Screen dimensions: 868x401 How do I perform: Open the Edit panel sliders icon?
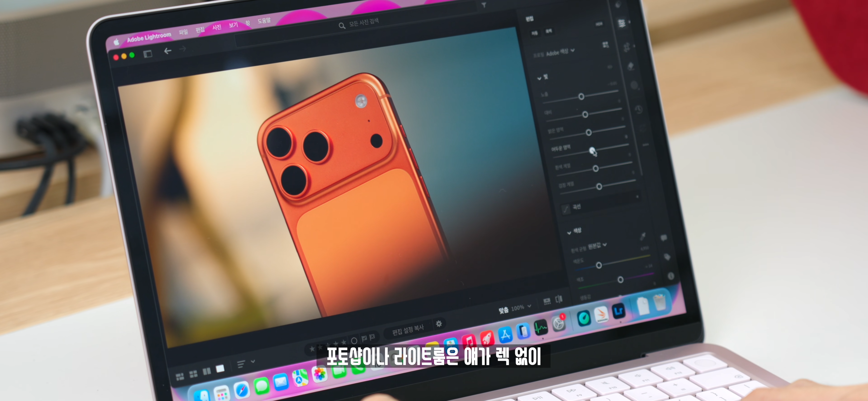[x=622, y=23]
